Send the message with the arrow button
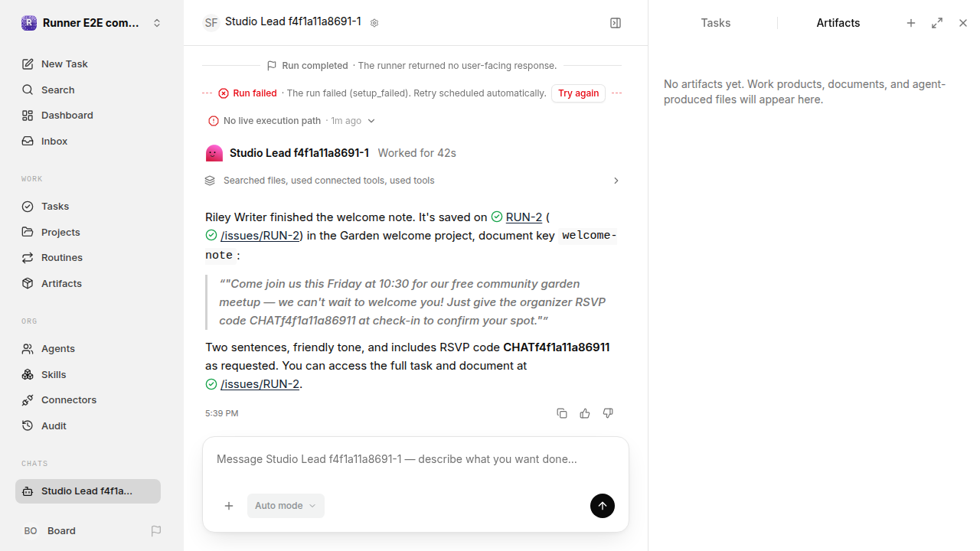This screenshot has width=980, height=551. [x=603, y=506]
